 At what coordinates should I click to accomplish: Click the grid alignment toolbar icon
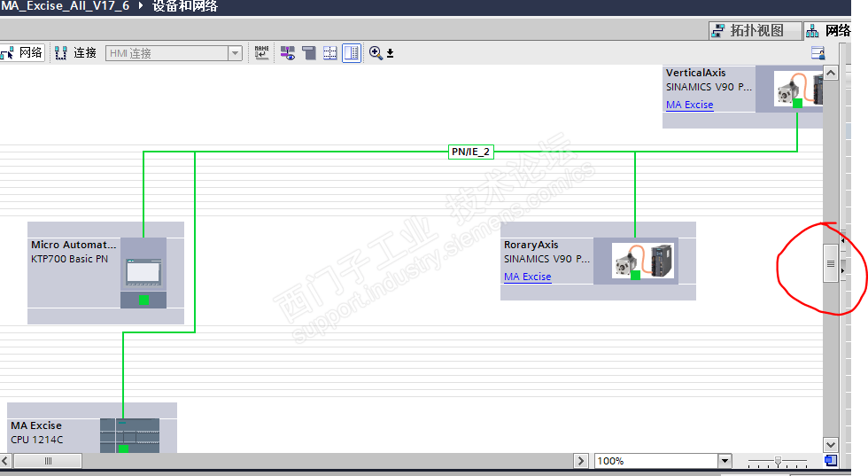[329, 53]
